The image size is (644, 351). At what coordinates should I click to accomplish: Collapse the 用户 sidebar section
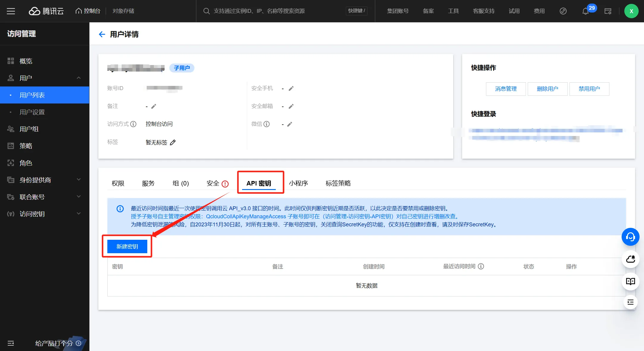tap(45, 78)
